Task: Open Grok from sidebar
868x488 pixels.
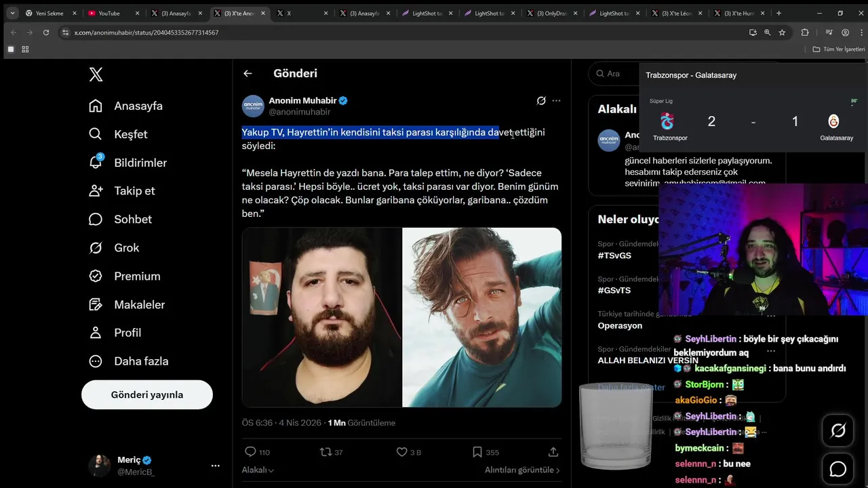Action: tap(115, 247)
